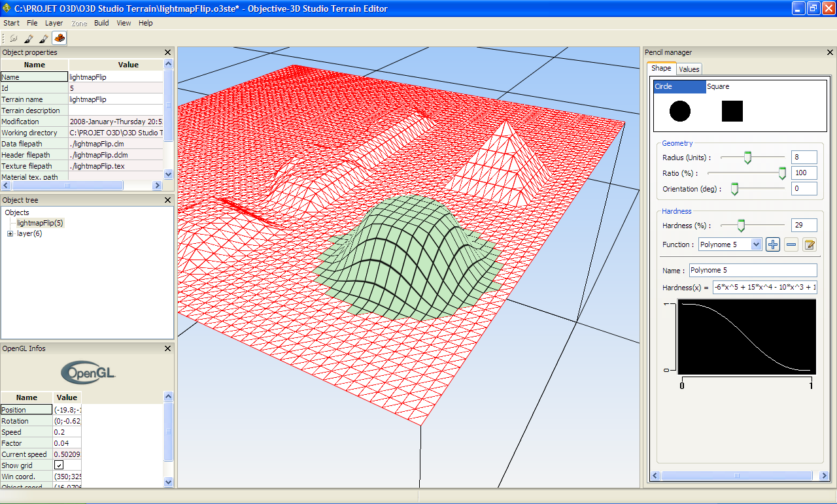Click the Orientation value field showing 0
837x504 pixels.
click(804, 189)
